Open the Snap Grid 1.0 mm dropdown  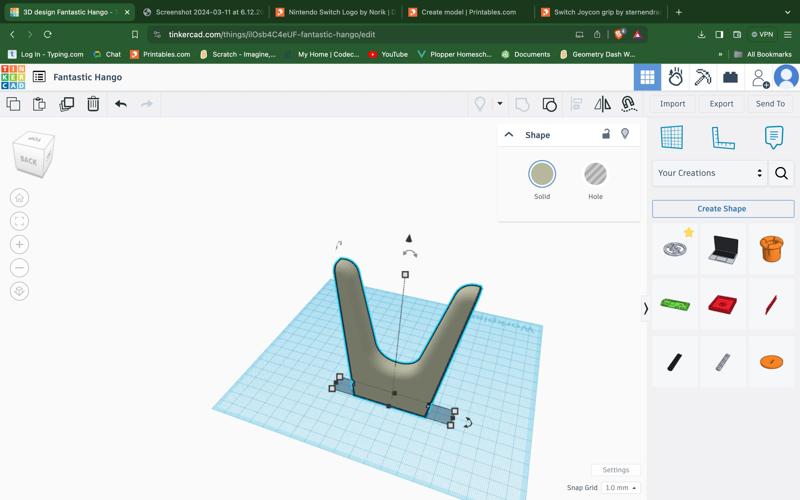click(x=620, y=487)
